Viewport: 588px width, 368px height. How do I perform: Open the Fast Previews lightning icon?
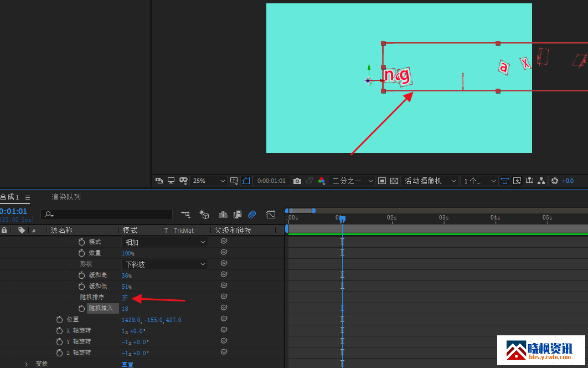(517, 181)
